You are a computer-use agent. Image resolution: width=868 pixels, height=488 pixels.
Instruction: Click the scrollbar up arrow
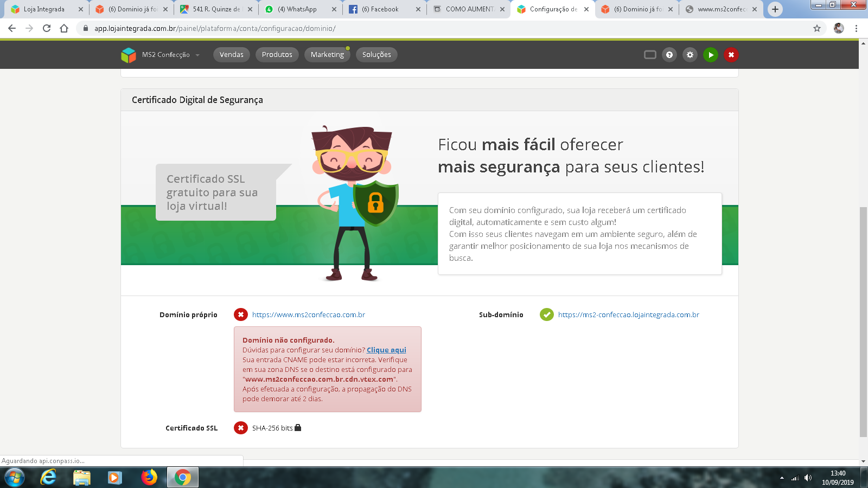(x=863, y=43)
